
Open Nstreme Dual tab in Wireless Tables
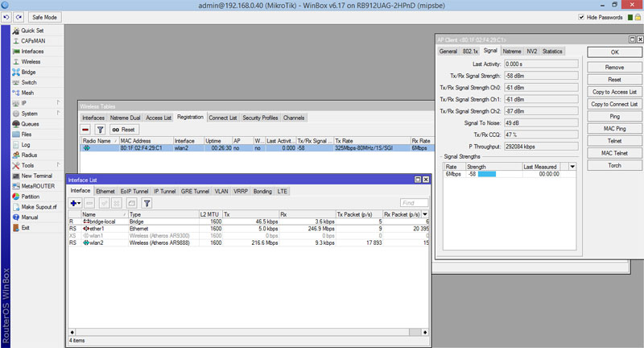[125, 118]
